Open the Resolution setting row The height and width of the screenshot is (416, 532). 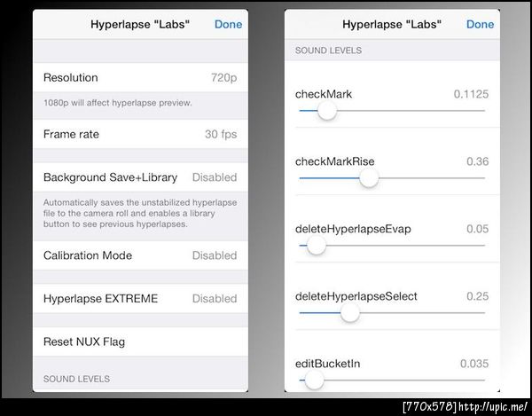(x=140, y=77)
